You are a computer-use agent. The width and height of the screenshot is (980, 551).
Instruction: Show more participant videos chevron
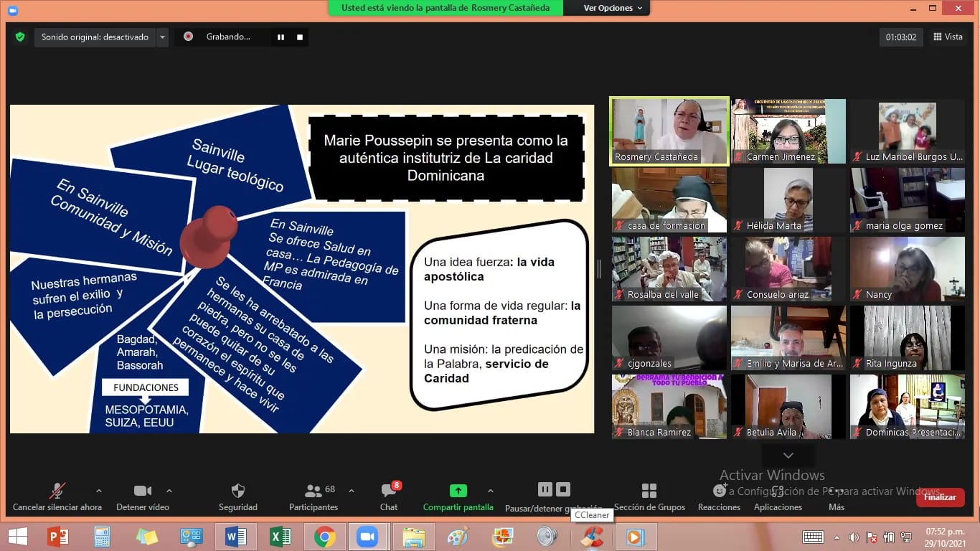pos(788,456)
